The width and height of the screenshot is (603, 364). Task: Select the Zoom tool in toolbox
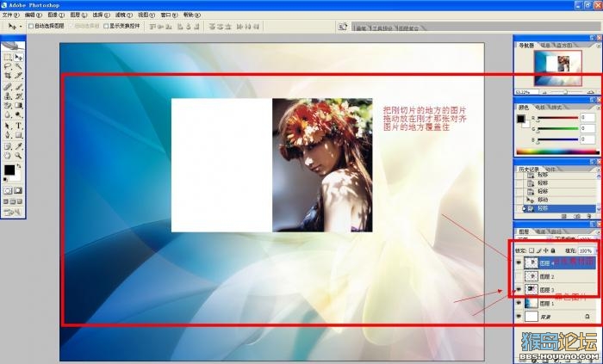(x=18, y=156)
